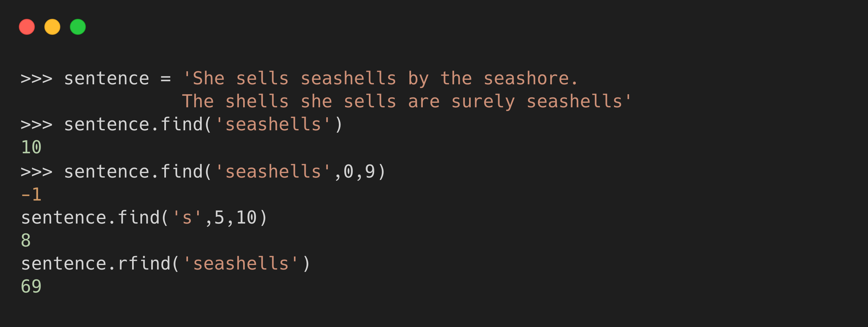Click the equals sign in the assignment
This screenshot has height=327, width=868.
pos(165,79)
